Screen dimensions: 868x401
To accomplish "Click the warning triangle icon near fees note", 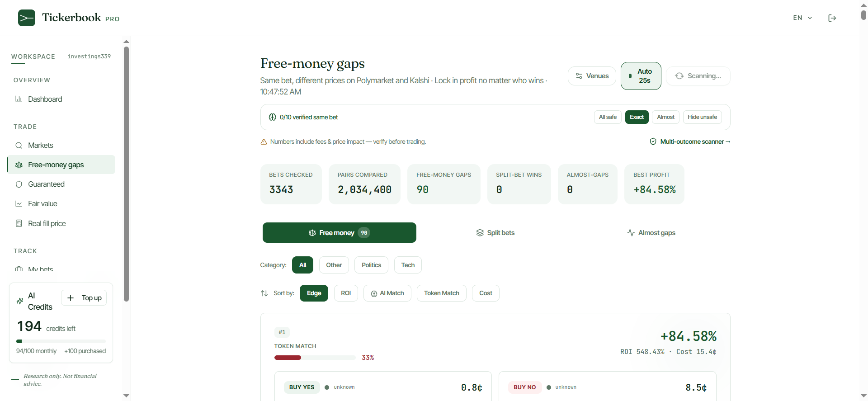I will point(264,142).
